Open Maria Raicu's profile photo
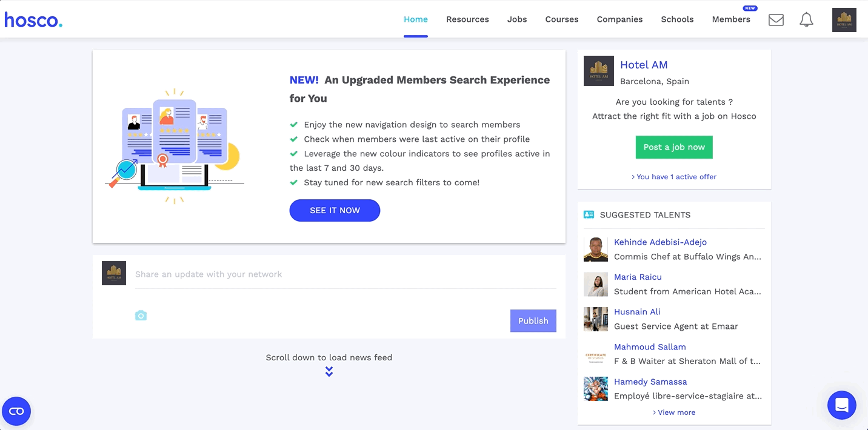This screenshot has width=868, height=430. pyautogui.click(x=596, y=285)
